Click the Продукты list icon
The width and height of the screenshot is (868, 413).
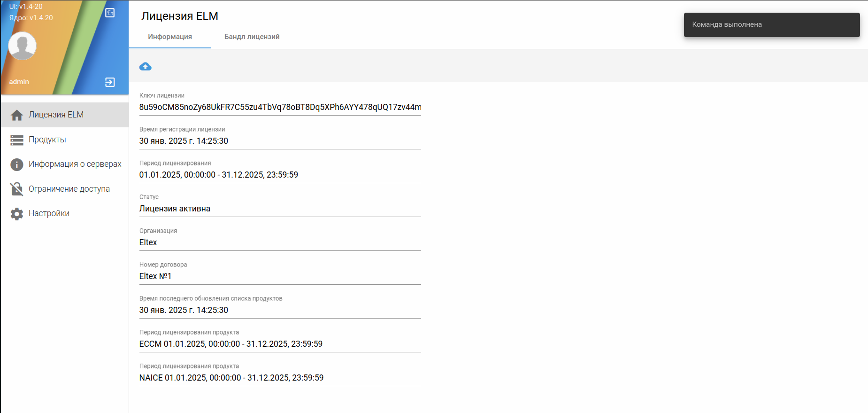[17, 140]
